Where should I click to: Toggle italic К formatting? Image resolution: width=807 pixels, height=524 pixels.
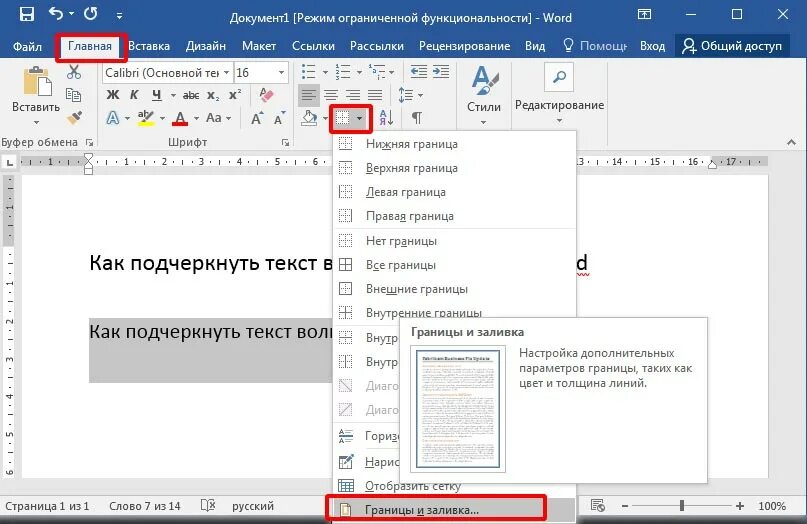click(x=134, y=95)
